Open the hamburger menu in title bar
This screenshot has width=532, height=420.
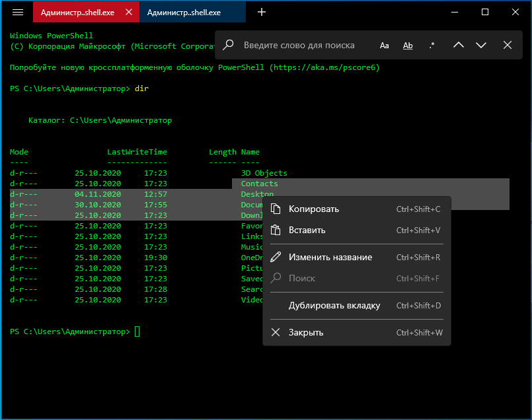[x=18, y=12]
